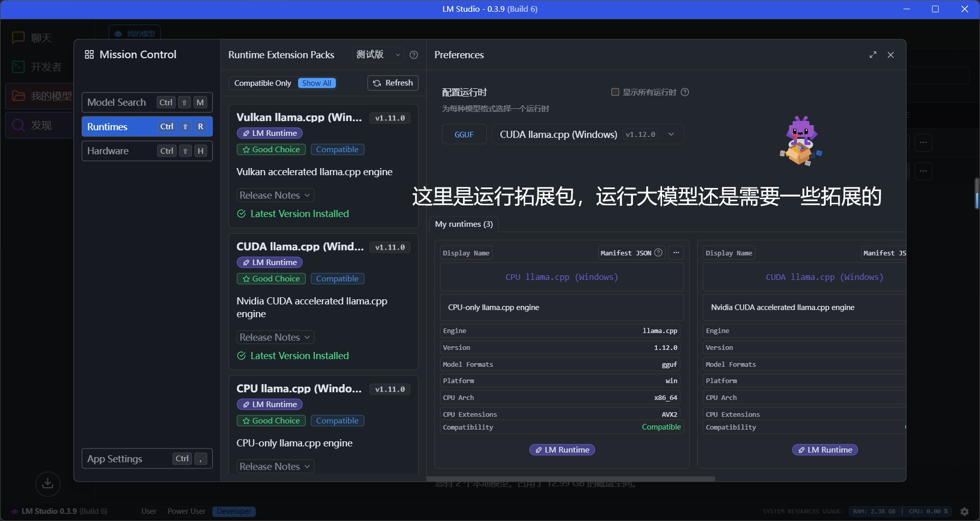Screen dimensions: 980x521
Task: Open the 发现 search sidebar icon
Action: tap(18, 125)
